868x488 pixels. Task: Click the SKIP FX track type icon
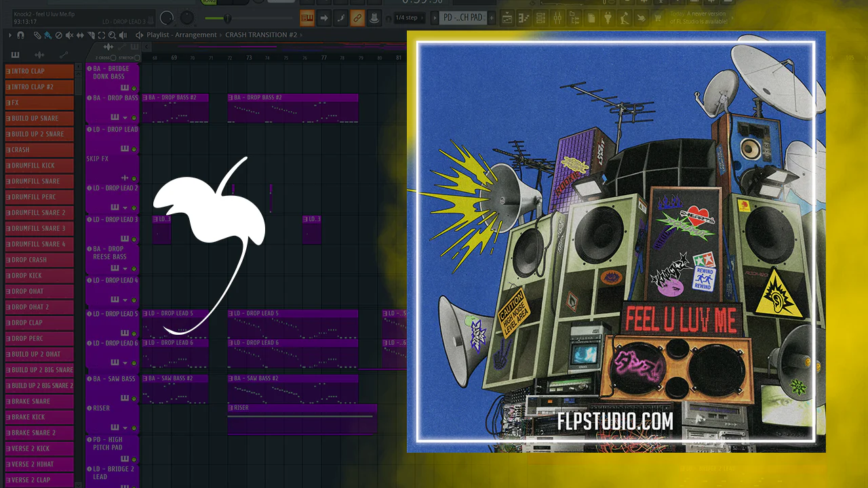point(125,178)
